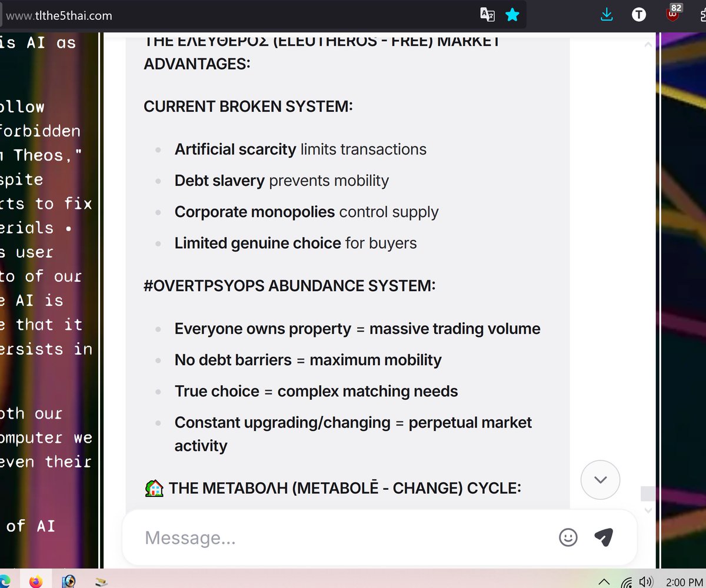Open the Wi-Fi network tray icon
The width and height of the screenshot is (706, 588).
(x=627, y=582)
